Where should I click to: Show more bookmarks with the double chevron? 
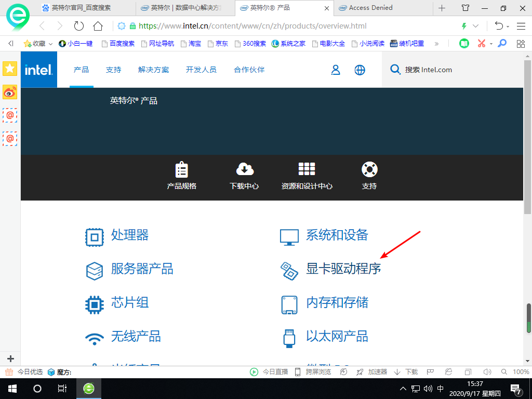(x=436, y=44)
